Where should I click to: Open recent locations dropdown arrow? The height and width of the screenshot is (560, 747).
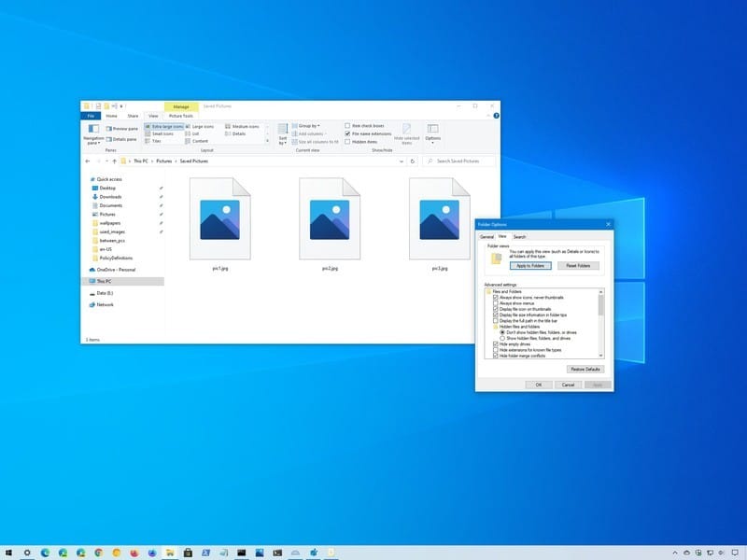click(x=106, y=161)
